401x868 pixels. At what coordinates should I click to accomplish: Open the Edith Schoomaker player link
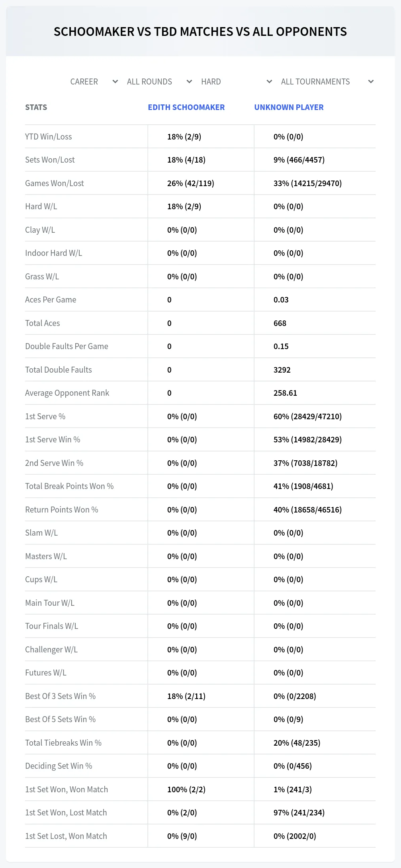(186, 107)
